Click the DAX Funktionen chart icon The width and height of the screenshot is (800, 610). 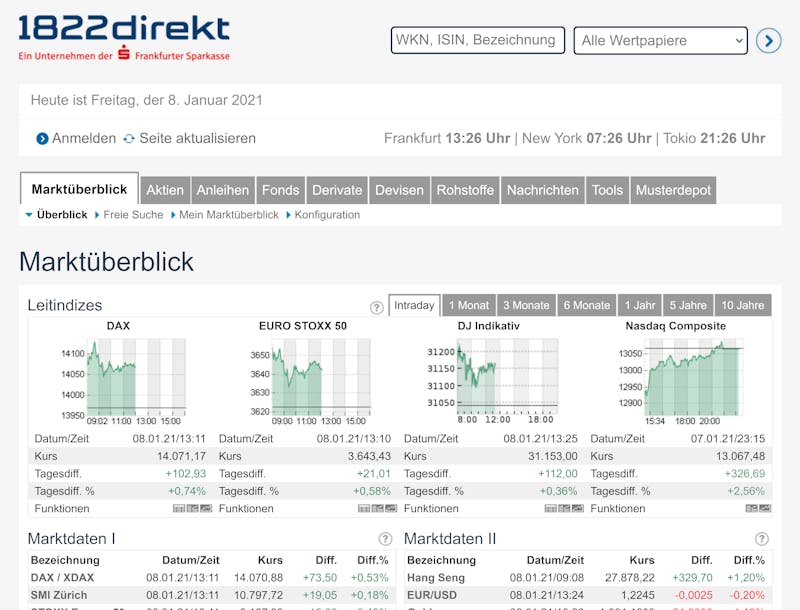click(x=206, y=508)
